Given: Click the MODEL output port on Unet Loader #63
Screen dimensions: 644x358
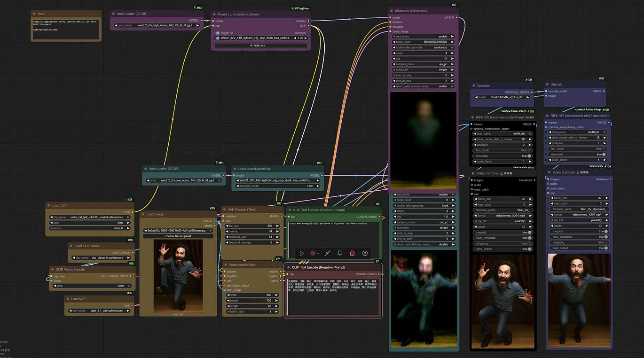Looking at the screenshot, I should coord(202,20).
